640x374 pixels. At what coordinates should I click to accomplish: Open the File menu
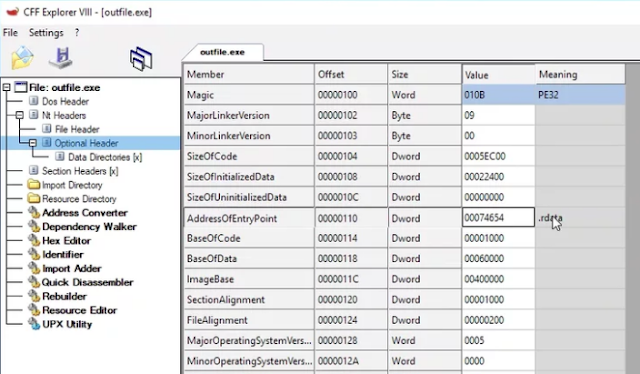click(x=10, y=33)
